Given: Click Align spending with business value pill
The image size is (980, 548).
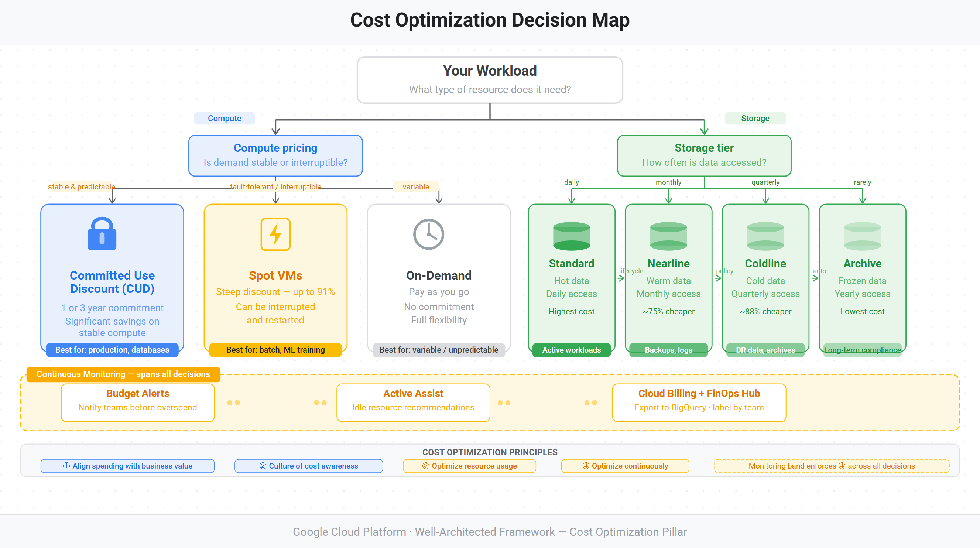Looking at the screenshot, I should 127,466.
